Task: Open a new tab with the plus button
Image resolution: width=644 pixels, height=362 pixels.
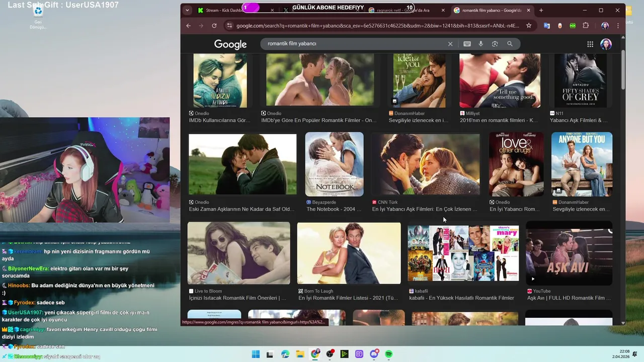Action: pos(541,10)
